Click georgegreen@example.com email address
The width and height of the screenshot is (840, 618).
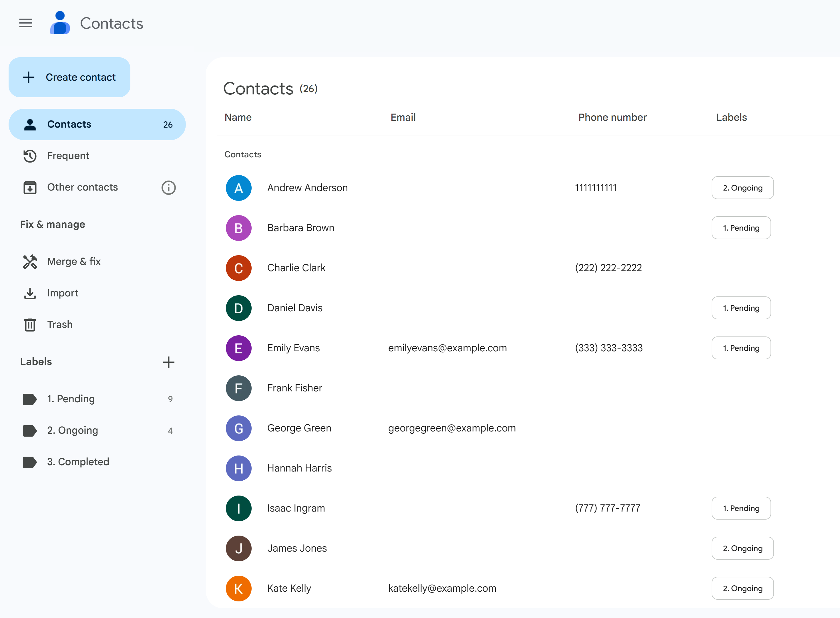[451, 428]
